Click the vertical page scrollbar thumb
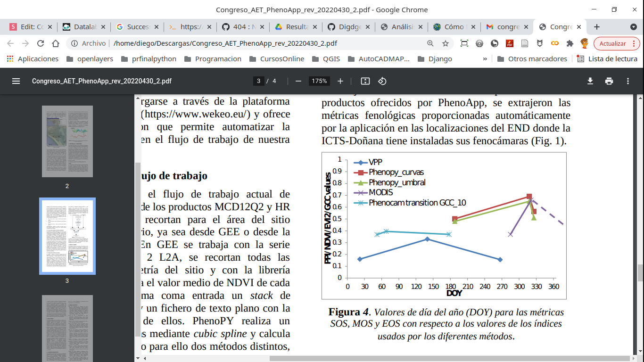Image resolution: width=644 pixels, height=362 pixels. 640,273
